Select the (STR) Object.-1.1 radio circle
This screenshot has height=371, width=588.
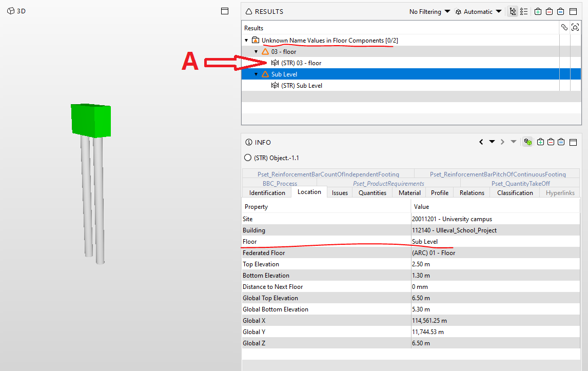coord(248,158)
